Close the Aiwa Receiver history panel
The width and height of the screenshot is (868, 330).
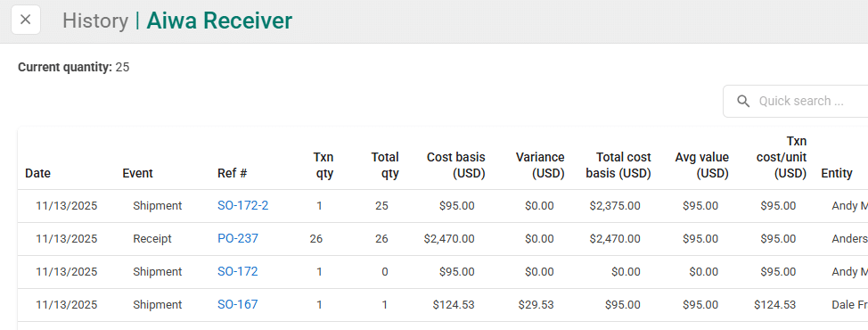pyautogui.click(x=26, y=20)
